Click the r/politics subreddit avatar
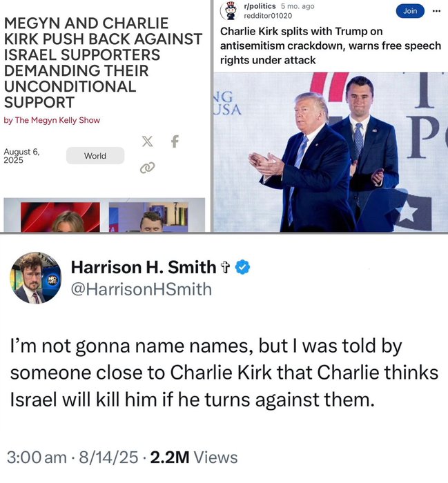Viewport: 448px width, 483px height. (x=230, y=10)
